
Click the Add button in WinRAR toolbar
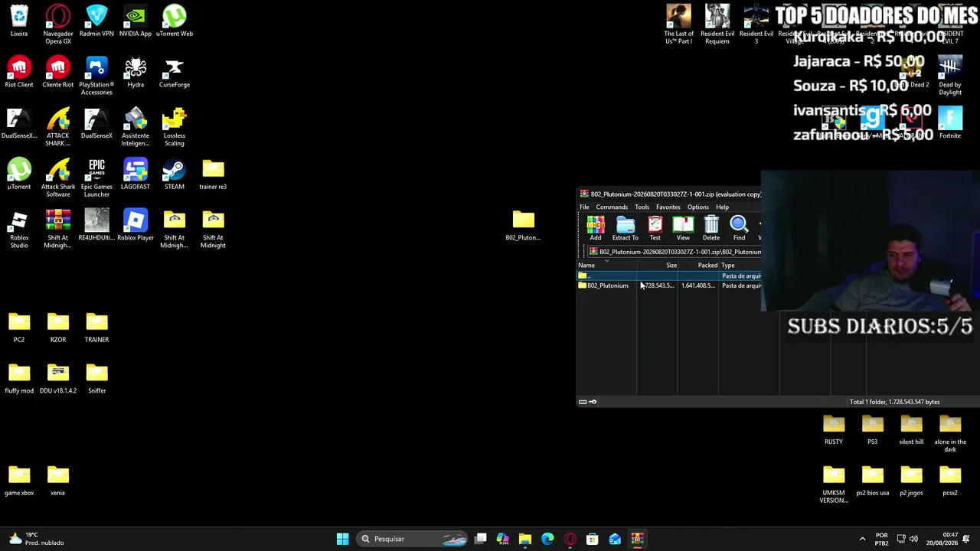596,228
